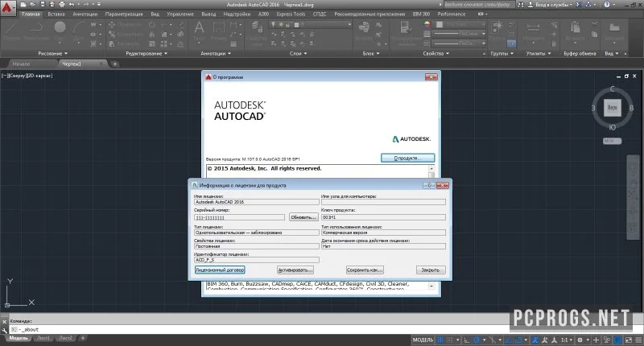Click the Undo arrow in quick access toolbar
The width and height of the screenshot is (644, 346).
point(72,5)
